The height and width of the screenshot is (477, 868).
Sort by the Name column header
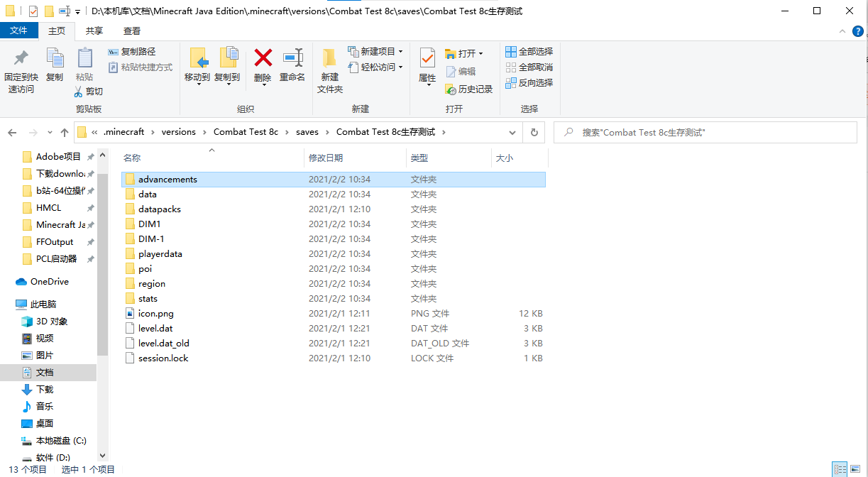click(212, 158)
